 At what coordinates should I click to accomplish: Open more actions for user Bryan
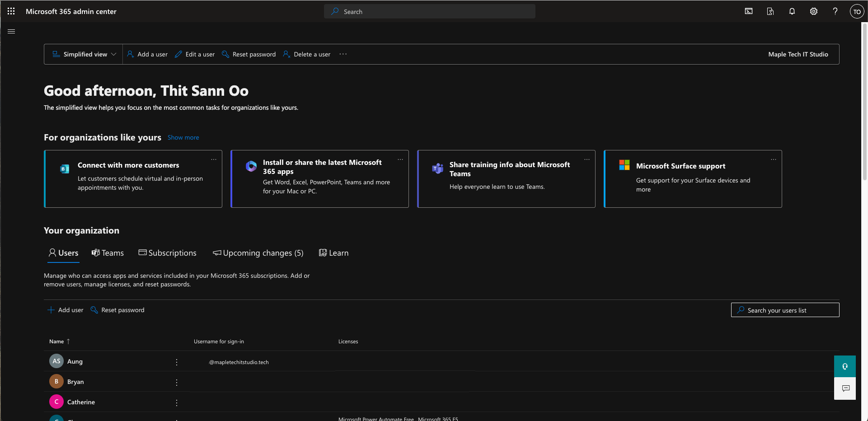tap(177, 382)
